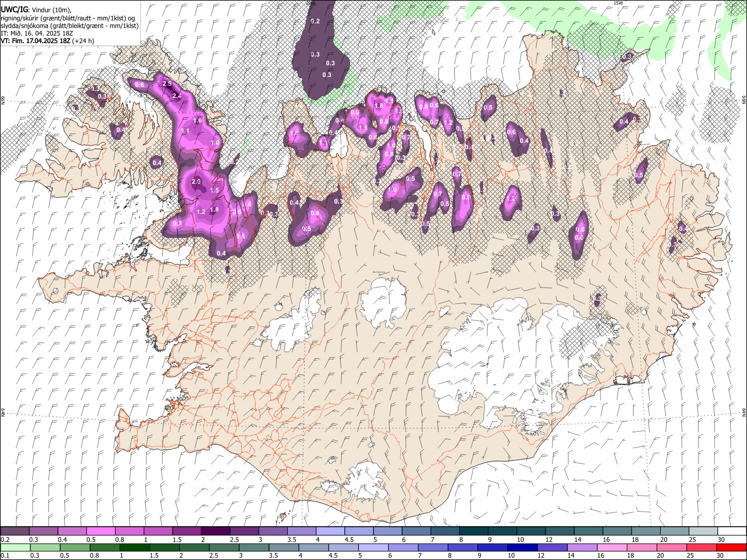Click the 'VT: Fim. 17.04.2025 18Z' line
Screen dimensions: 747x560
(35, 41)
